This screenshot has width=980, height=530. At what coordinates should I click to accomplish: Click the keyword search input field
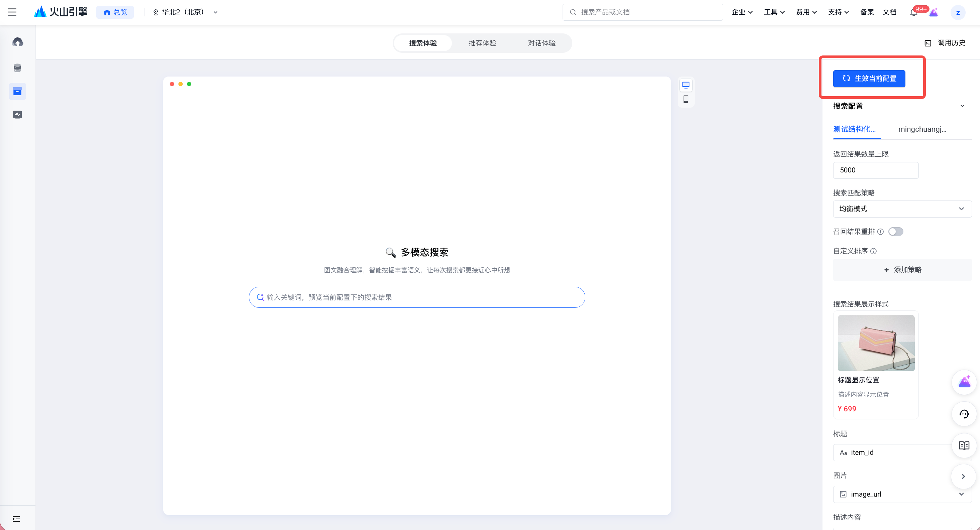pos(416,297)
